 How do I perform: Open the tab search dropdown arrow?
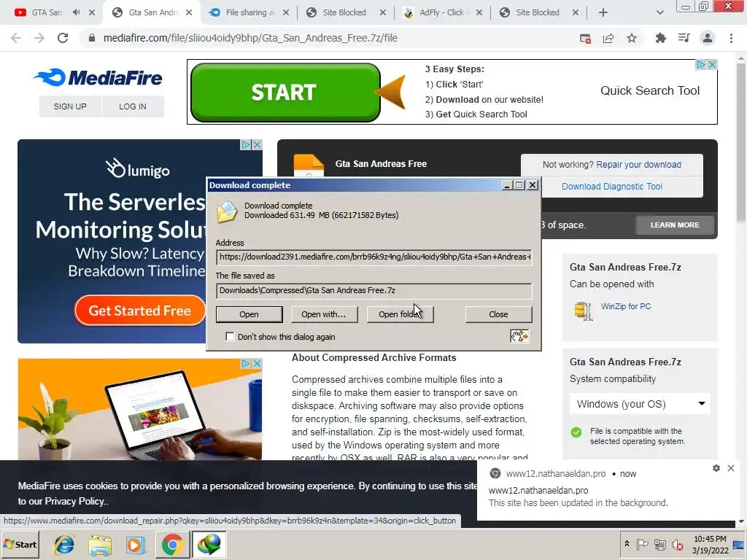click(659, 13)
